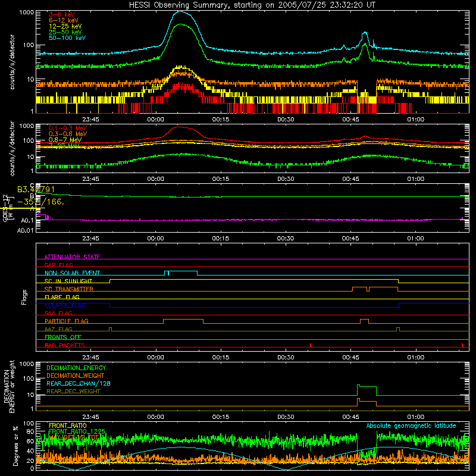The image size is (476, 476).
Task: Click the 'Flags' vertical axis label
Action: tap(24, 297)
